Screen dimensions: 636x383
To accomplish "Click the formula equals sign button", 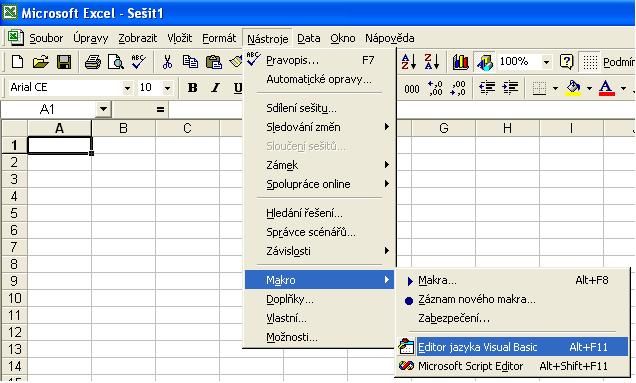I will click(x=160, y=109).
